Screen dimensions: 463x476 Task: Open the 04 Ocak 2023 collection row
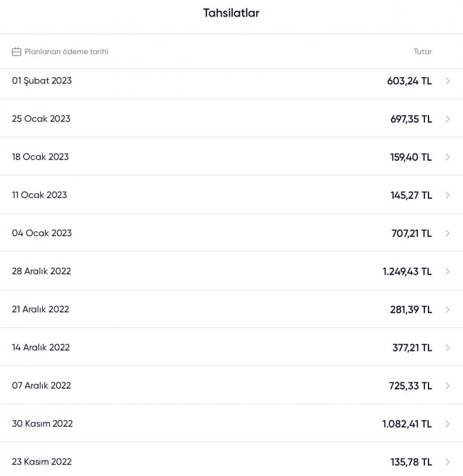(x=232, y=233)
